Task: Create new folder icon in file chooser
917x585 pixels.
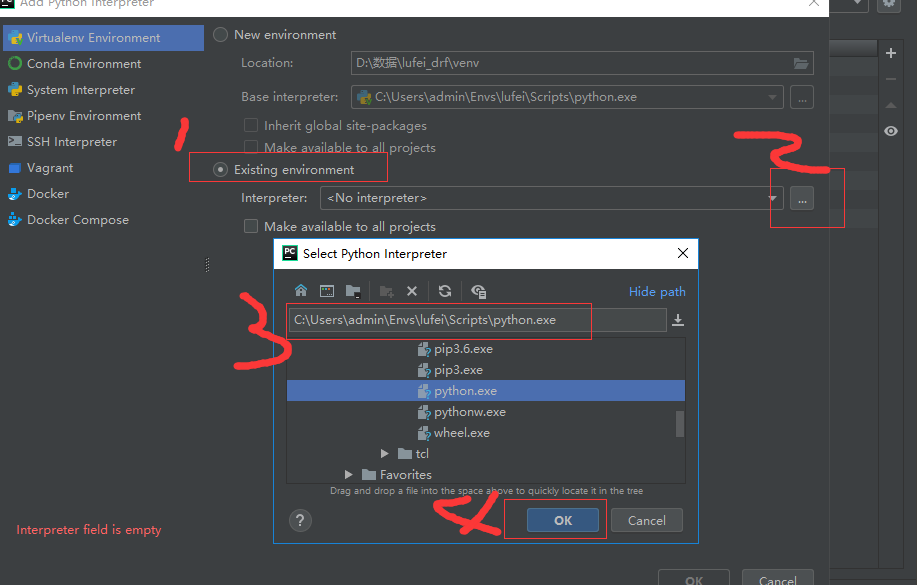Action: (387, 291)
